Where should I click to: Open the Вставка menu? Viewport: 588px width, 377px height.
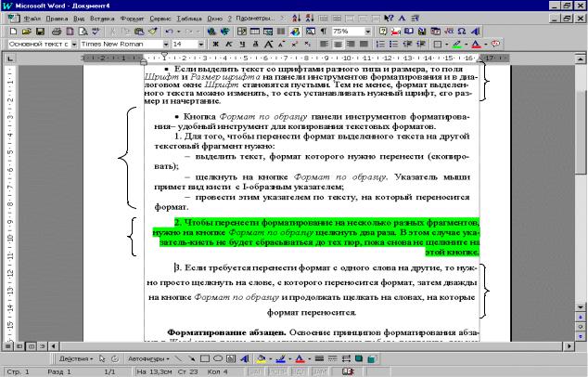[102, 19]
